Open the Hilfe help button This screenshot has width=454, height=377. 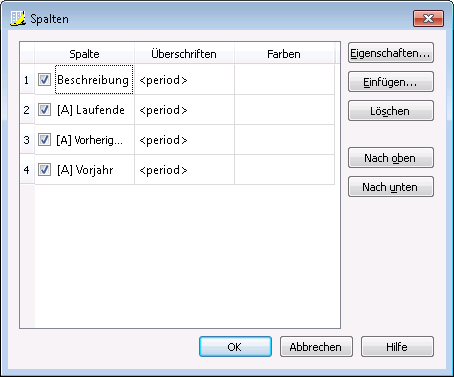click(397, 347)
